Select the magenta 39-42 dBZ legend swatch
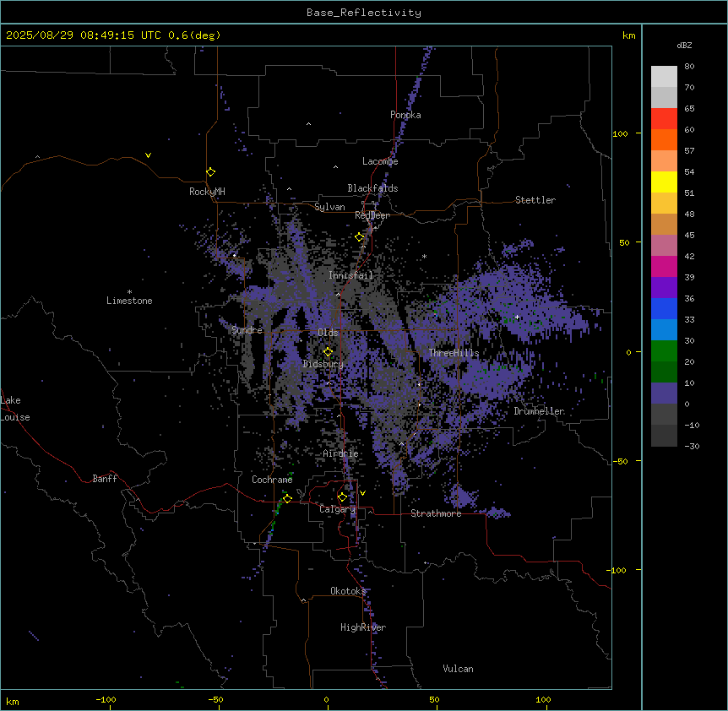 point(664,266)
